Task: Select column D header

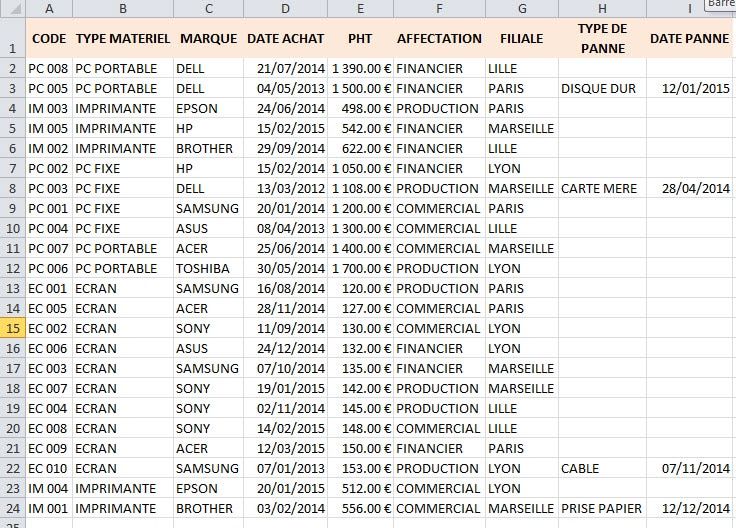Action: (x=285, y=8)
